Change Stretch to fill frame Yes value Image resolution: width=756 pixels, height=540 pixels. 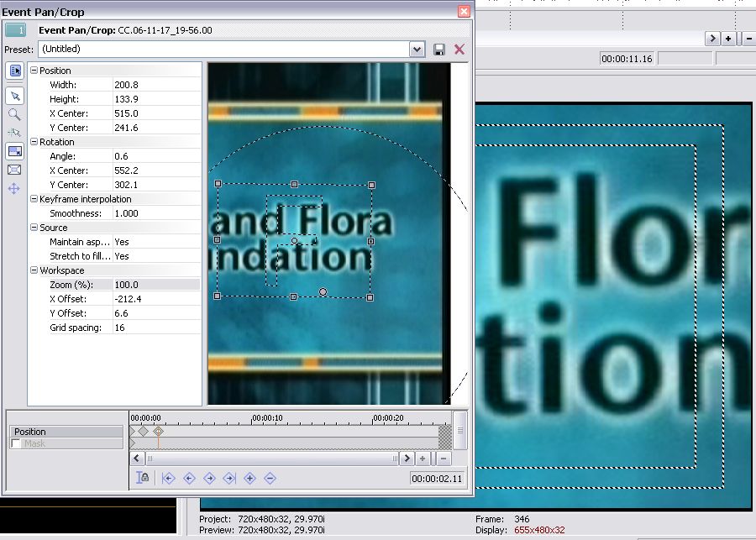coord(157,256)
